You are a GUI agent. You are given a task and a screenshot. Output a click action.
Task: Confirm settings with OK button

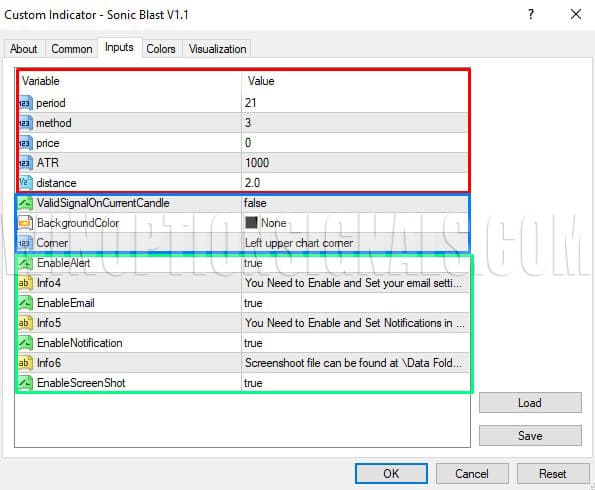[391, 474]
